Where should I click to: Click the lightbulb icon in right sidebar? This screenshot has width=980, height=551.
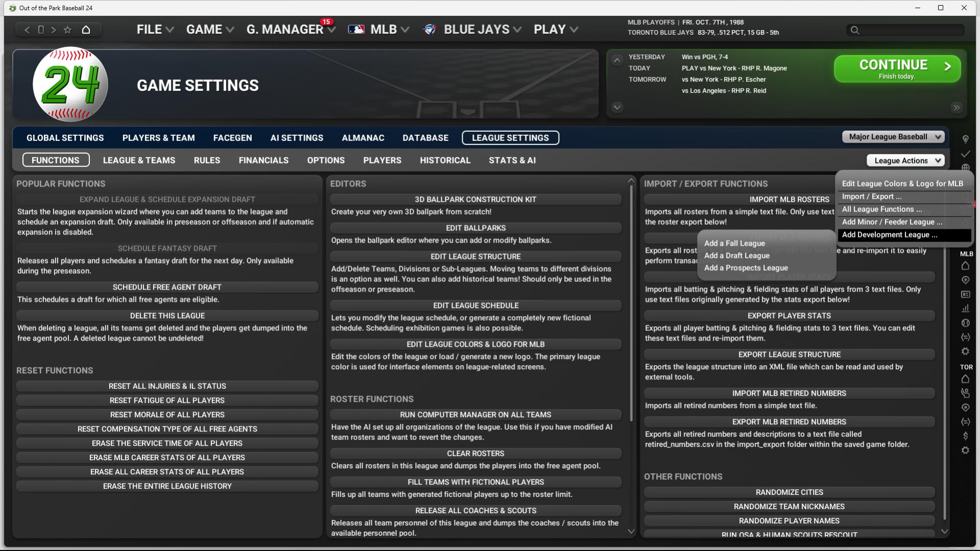pos(965,139)
